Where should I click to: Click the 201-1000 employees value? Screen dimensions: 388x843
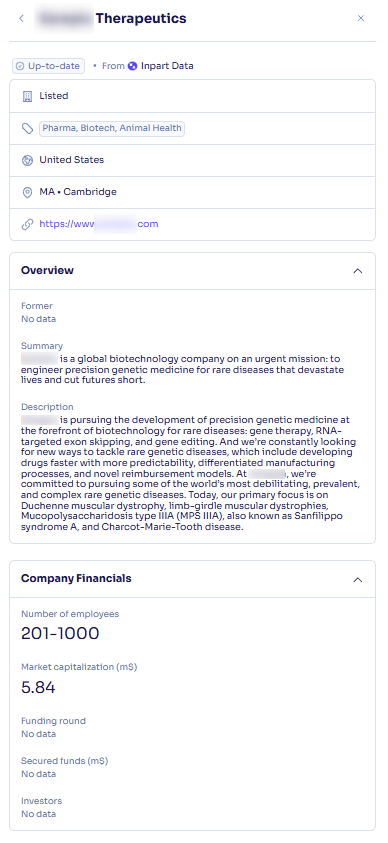pyautogui.click(x=60, y=633)
